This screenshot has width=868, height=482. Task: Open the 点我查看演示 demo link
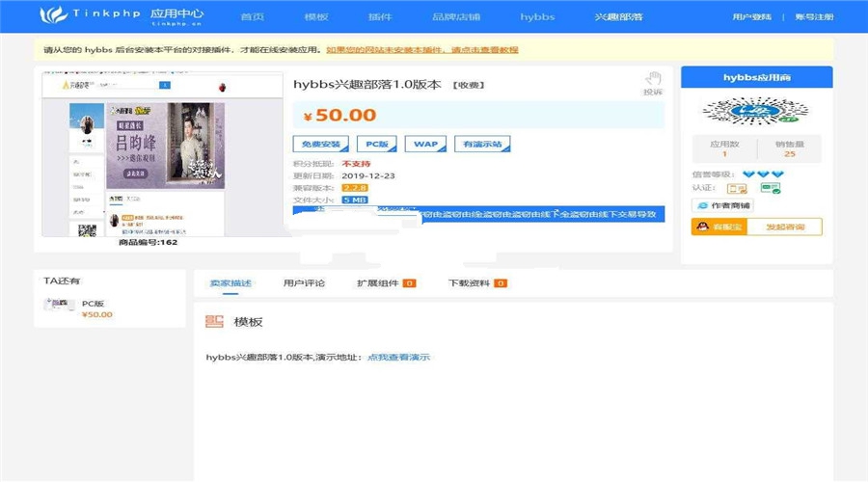[x=398, y=357]
